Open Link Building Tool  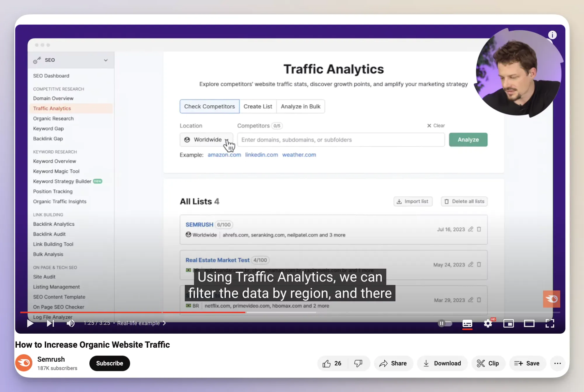coord(53,244)
